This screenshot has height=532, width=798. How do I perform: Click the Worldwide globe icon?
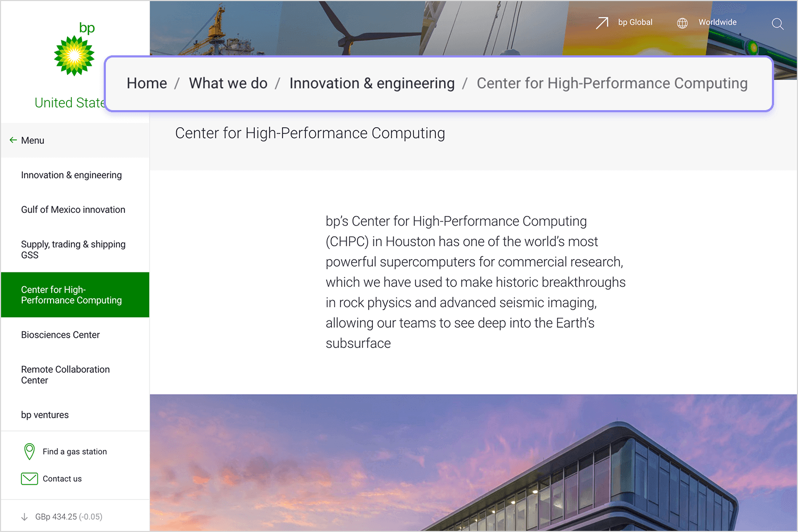point(683,23)
